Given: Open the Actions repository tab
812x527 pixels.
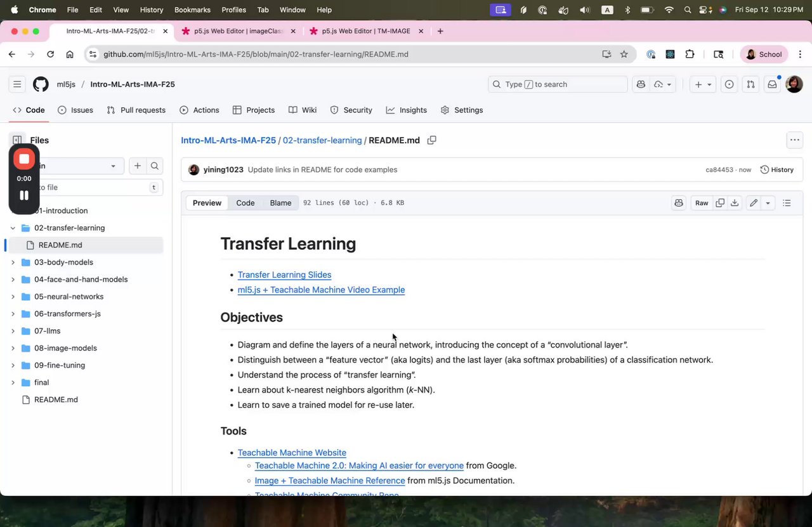Looking at the screenshot, I should tap(200, 110).
